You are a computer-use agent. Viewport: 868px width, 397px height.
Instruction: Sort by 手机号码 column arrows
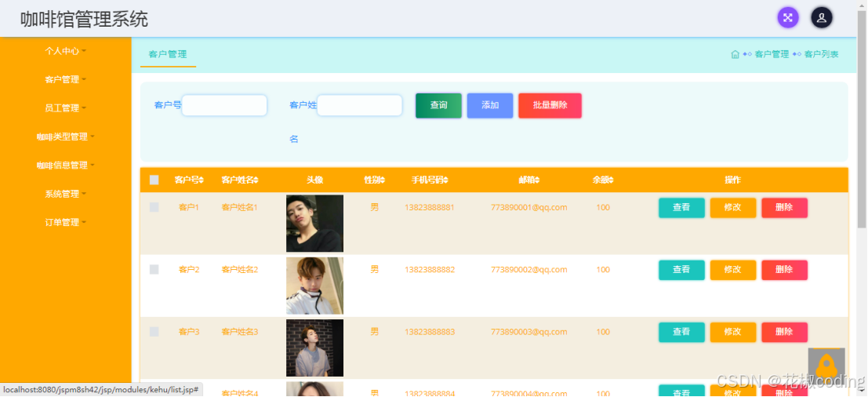(445, 180)
